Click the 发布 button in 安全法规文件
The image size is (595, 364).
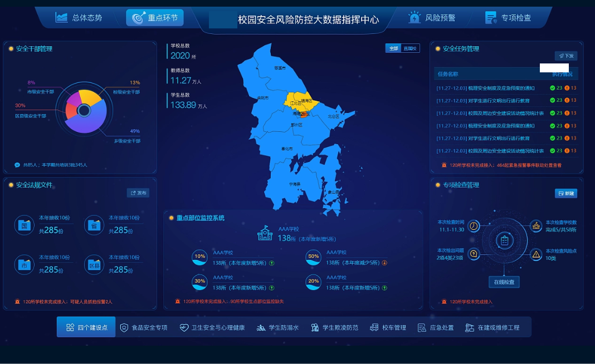click(138, 193)
